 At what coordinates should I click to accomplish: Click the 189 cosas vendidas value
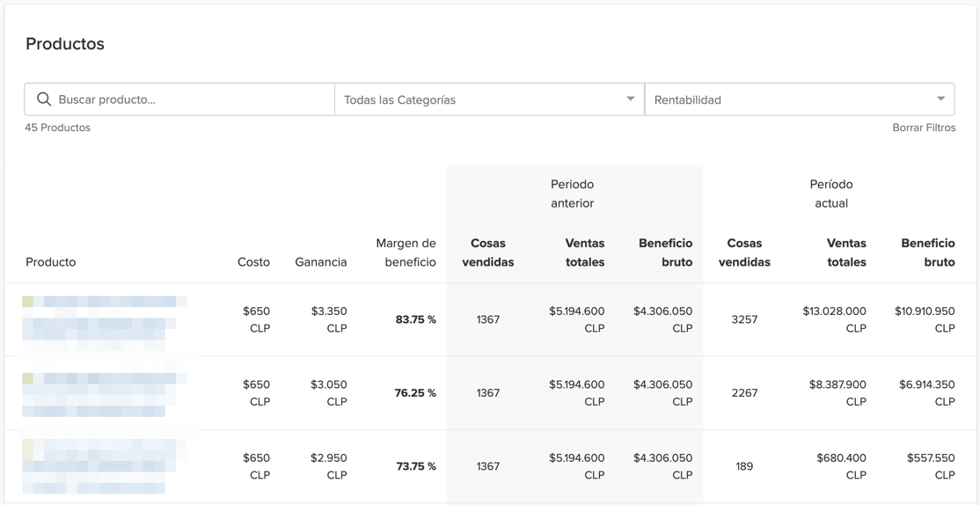pyautogui.click(x=744, y=466)
